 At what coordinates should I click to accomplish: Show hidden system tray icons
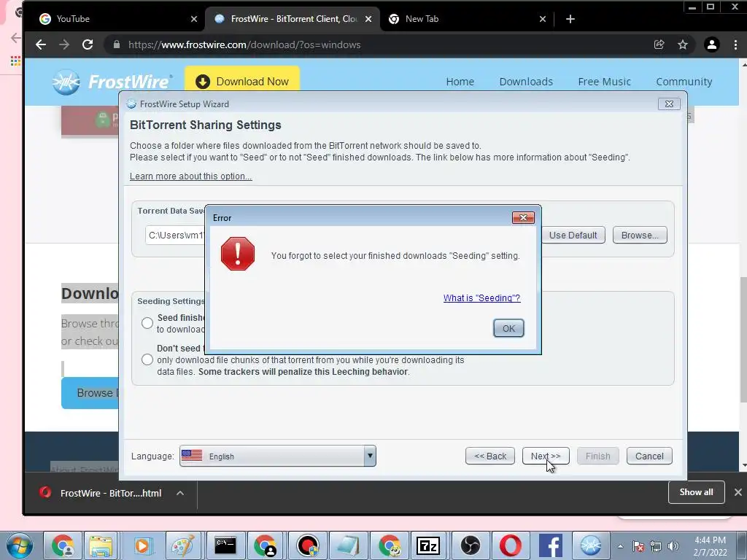point(620,546)
